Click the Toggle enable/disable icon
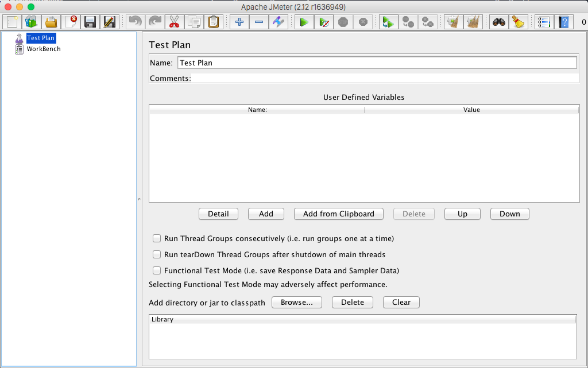Image resolution: width=588 pixels, height=368 pixels. pyautogui.click(x=278, y=22)
